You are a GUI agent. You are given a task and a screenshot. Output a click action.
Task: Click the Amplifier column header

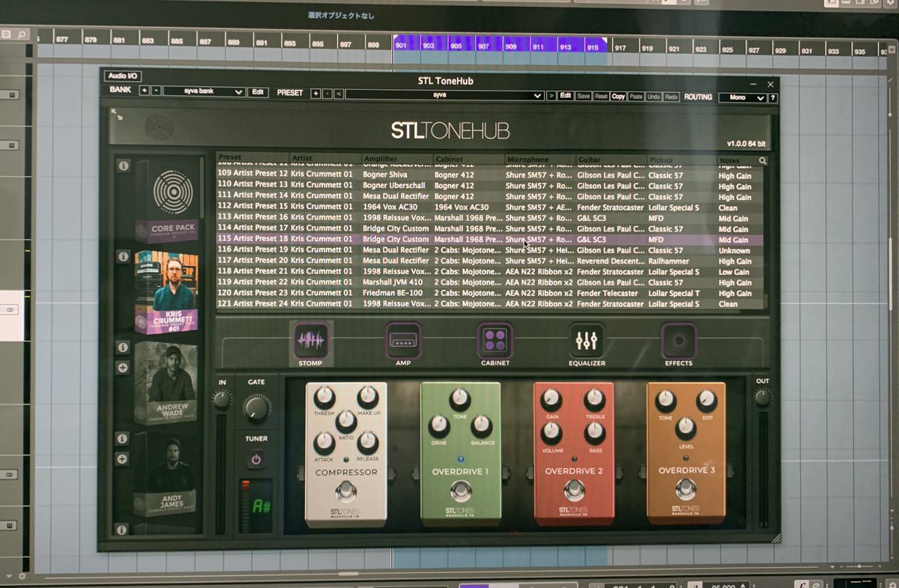[397, 159]
